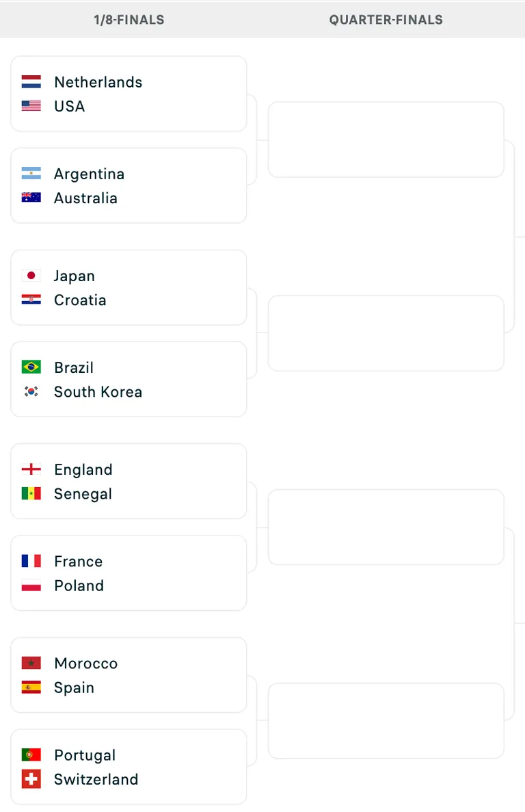Select the Portugal flag icon
The height and width of the screenshot is (812, 525).
click(31, 755)
